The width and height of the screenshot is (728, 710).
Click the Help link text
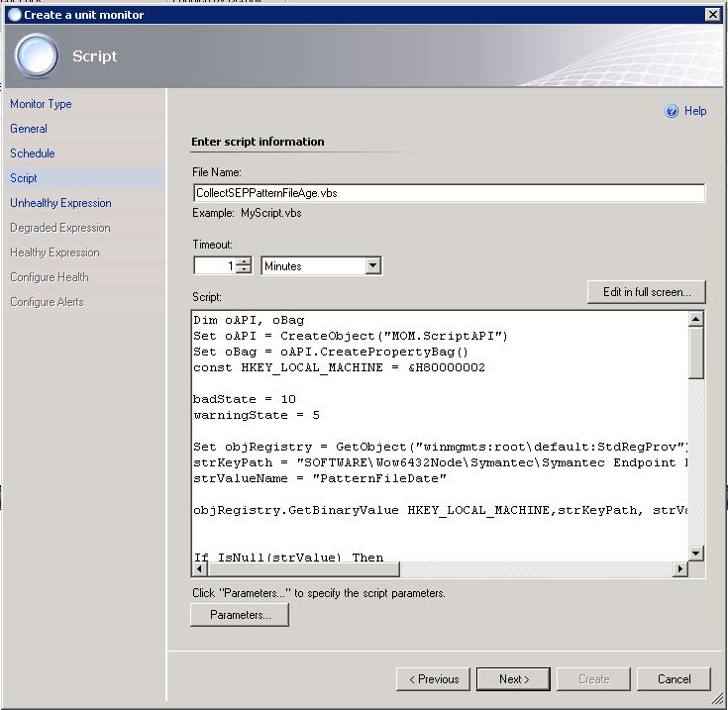pos(695,111)
